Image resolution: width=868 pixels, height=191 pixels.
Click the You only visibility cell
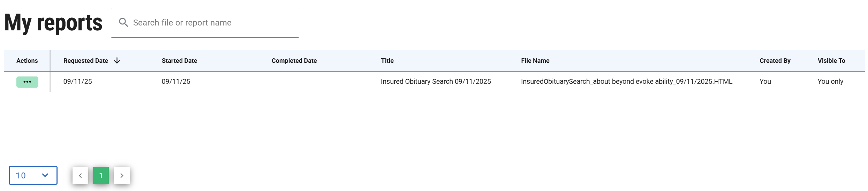coord(830,82)
